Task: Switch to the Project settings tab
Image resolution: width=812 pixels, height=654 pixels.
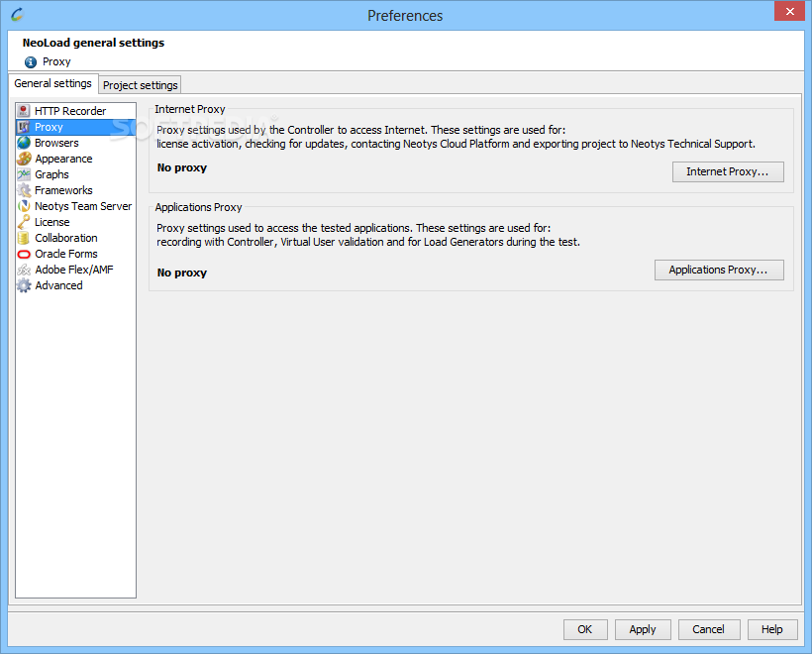Action: (140, 85)
